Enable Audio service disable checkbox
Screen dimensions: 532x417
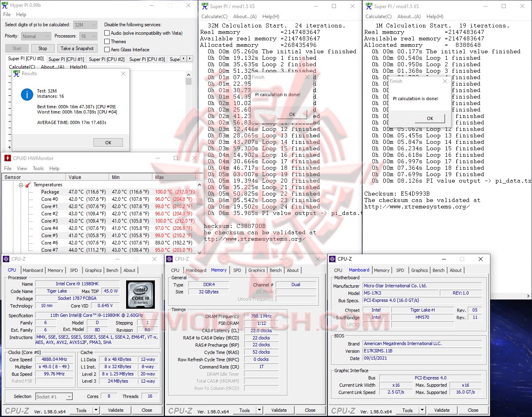point(107,33)
